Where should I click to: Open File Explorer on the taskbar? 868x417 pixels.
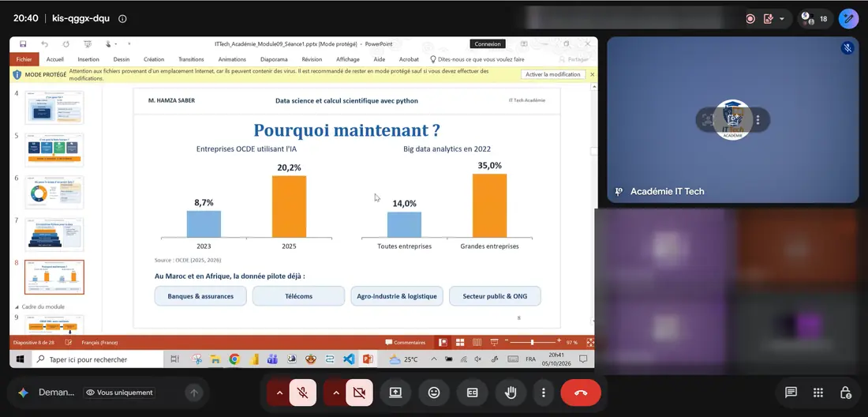point(215,359)
